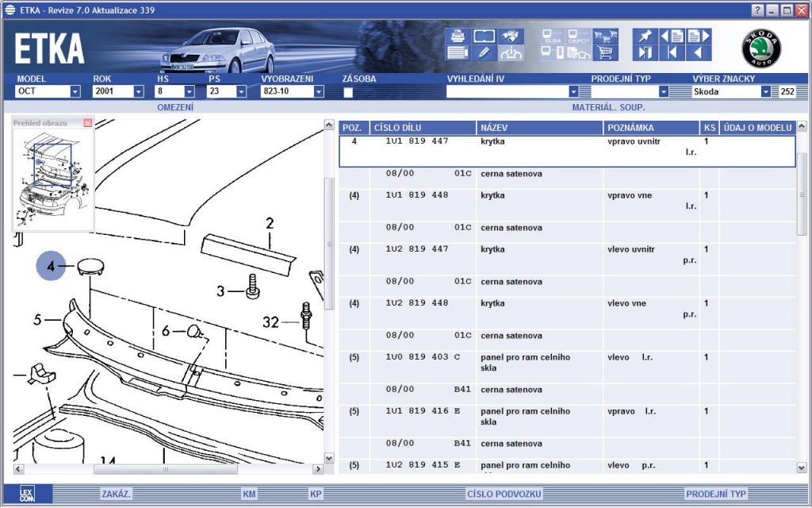This screenshot has height=508, width=812.
Task: Click the ÚDAJ O MODELU column header
Action: point(757,128)
